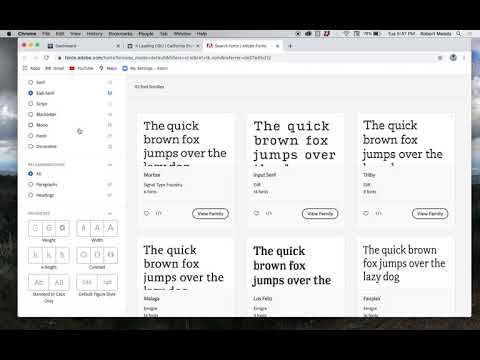Select the regular weight filter
The image size is (480, 360).
[x=49, y=228]
